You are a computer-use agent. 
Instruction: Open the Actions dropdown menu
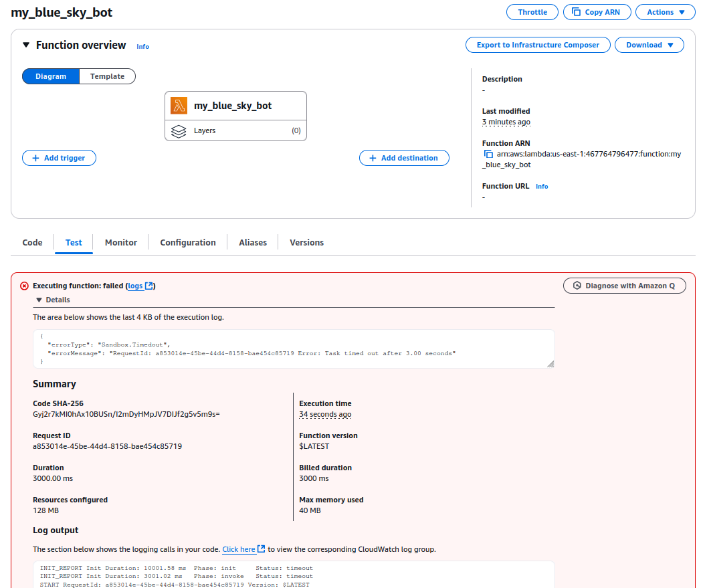coord(660,12)
